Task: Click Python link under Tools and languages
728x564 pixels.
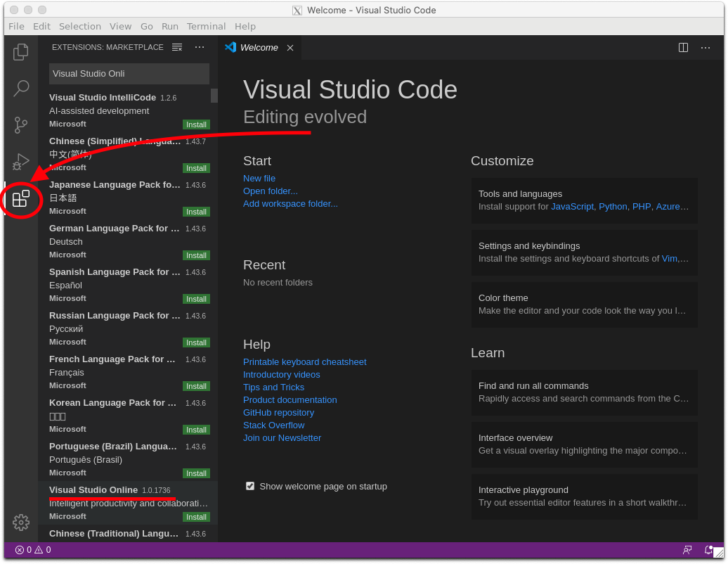Action: tap(613, 207)
